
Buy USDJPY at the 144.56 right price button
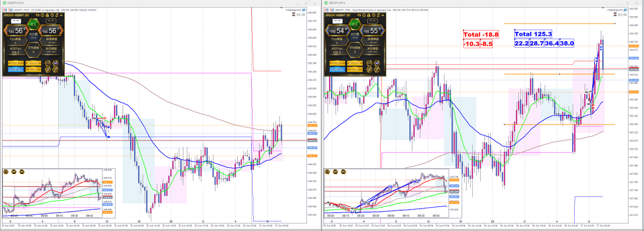(x=51, y=31)
